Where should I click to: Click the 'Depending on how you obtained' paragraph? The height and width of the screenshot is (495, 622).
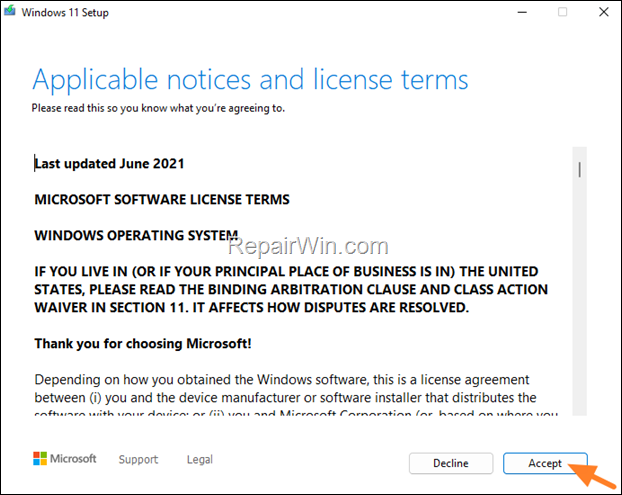coord(296,397)
